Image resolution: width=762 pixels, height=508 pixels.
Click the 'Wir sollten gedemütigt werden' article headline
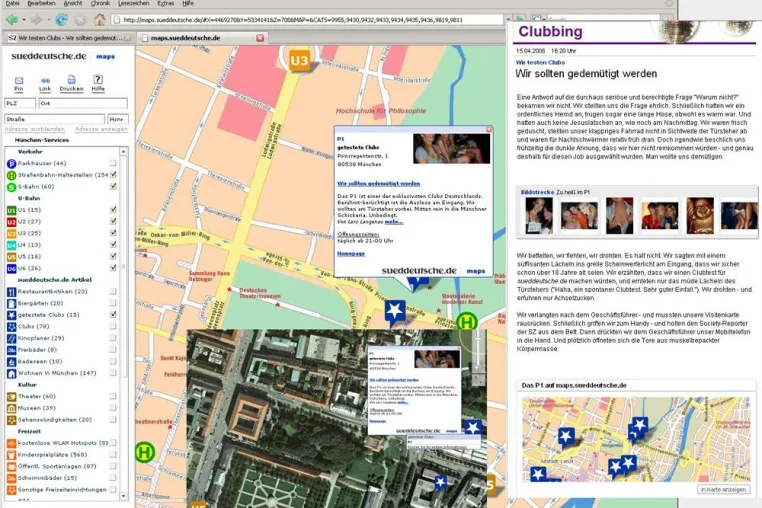pyautogui.click(x=586, y=74)
